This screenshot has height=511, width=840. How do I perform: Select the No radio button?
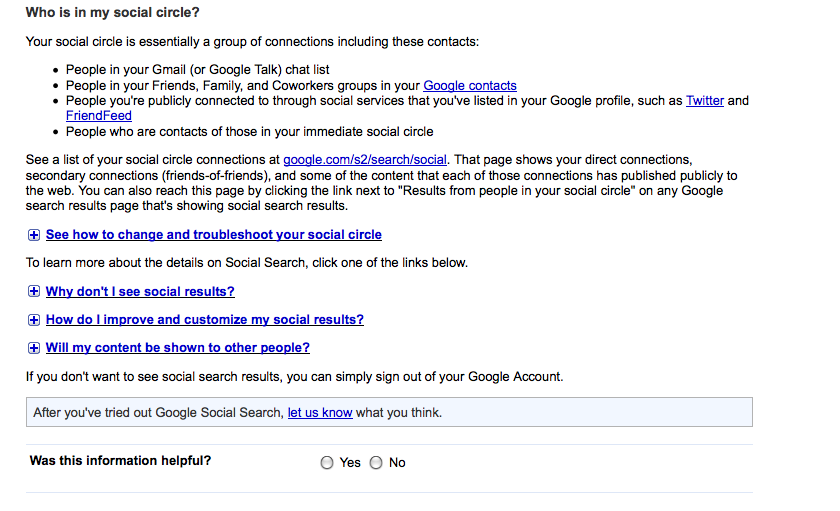coord(376,462)
